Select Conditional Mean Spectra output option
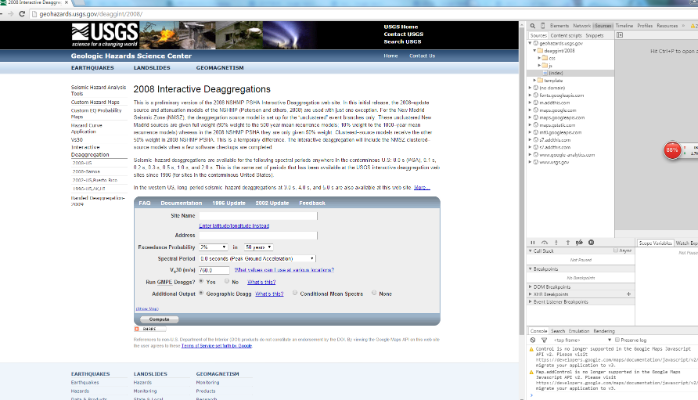Image resolution: width=698 pixels, height=400 pixels. point(295,293)
